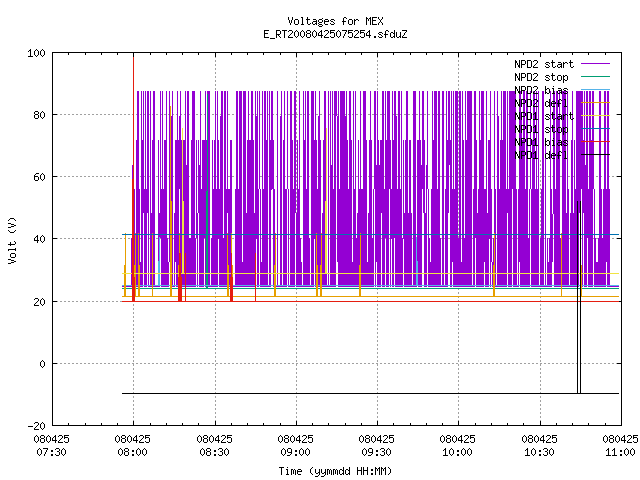Click the 'NPD2 defl' legend label
The width and height of the screenshot is (640, 480).
pyautogui.click(x=541, y=103)
